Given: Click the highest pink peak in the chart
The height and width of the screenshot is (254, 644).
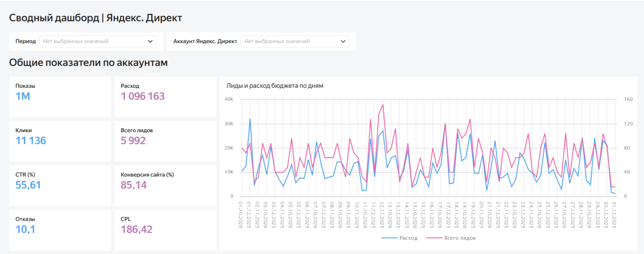Looking at the screenshot, I should point(383,105).
